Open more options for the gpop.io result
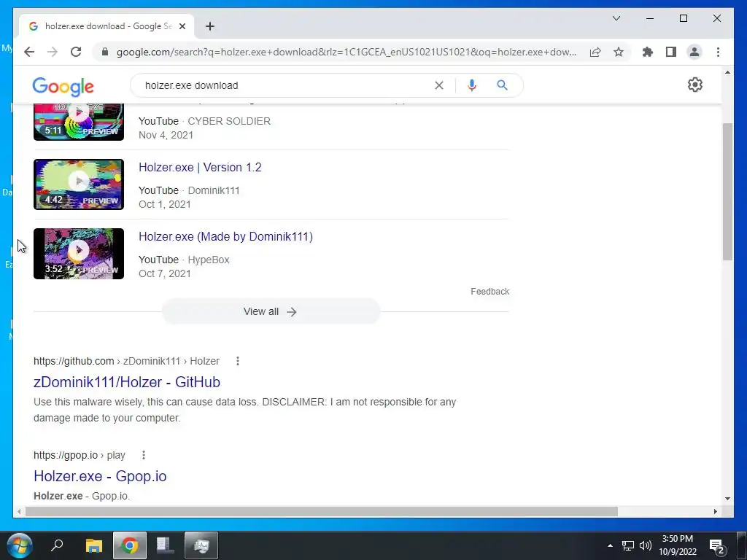Screen dimensions: 747x560 (144, 455)
